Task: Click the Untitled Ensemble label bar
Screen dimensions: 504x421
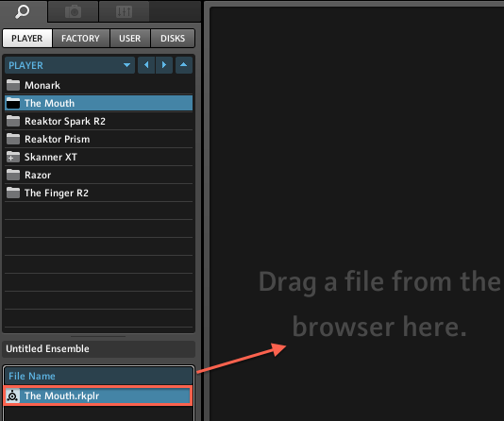Action: click(x=99, y=349)
